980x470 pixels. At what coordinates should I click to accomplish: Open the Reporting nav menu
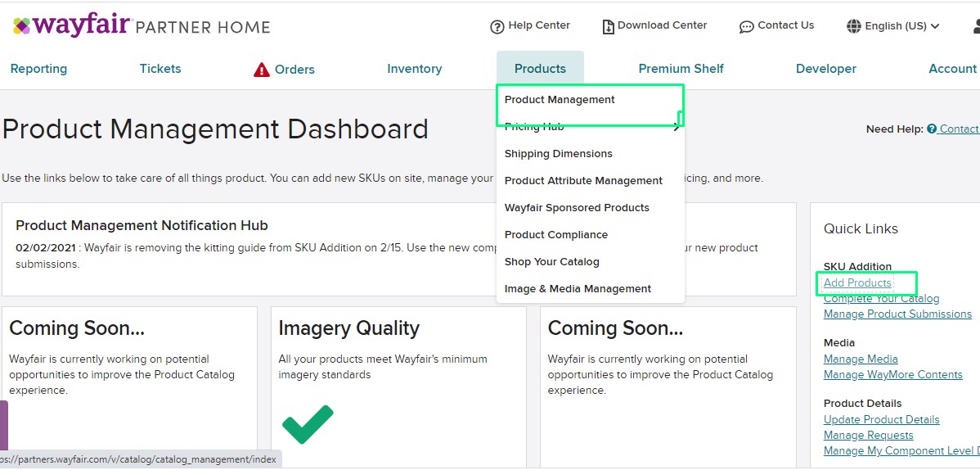[x=38, y=69]
